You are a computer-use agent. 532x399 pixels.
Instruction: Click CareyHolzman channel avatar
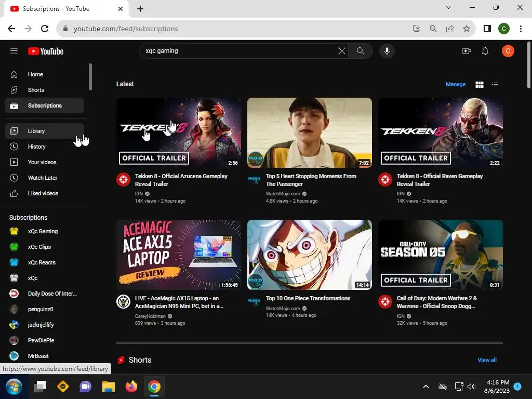click(124, 302)
